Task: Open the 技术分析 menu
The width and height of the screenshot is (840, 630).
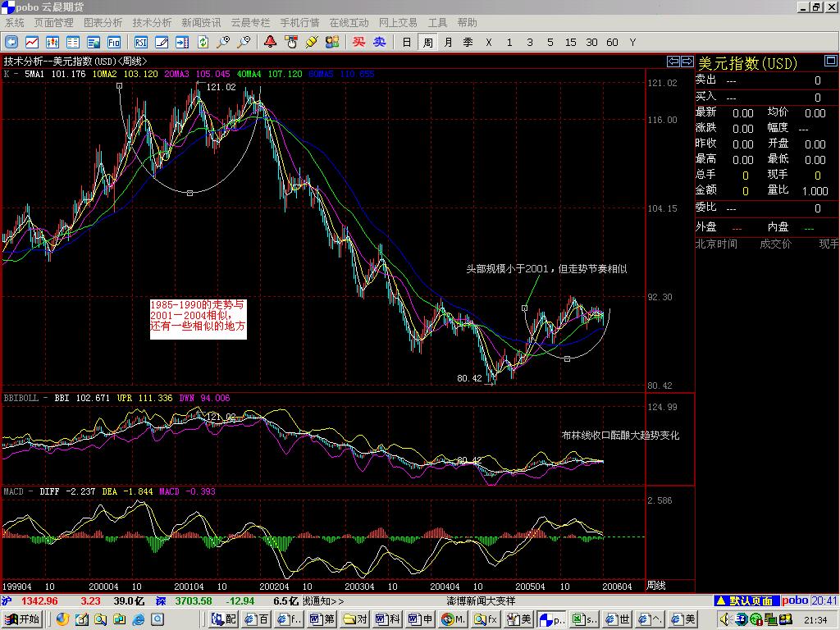Action: (x=152, y=22)
